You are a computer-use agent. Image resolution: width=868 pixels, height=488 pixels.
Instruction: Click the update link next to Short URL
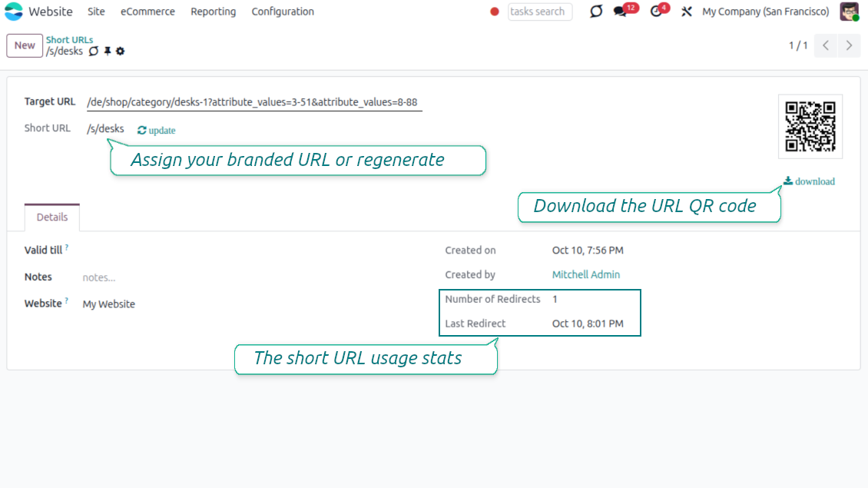pyautogui.click(x=157, y=131)
